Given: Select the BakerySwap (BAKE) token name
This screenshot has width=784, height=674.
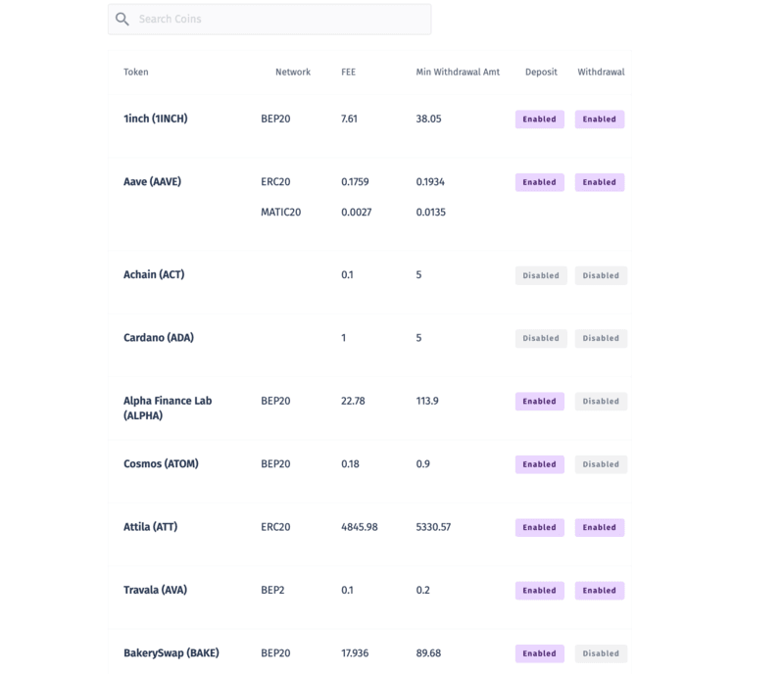Looking at the screenshot, I should [171, 653].
